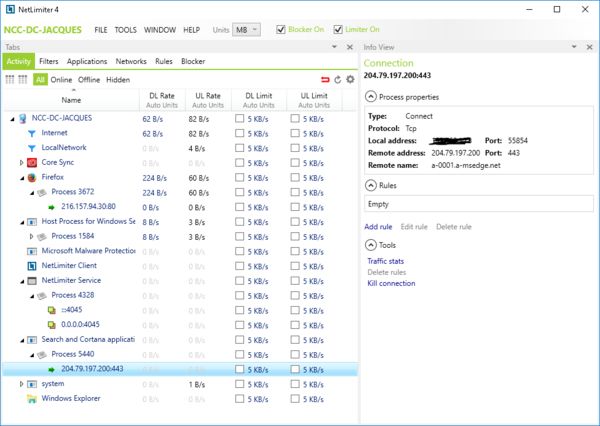Show only Offline applications
Screen dimensions: 600x426
[x=89, y=80]
